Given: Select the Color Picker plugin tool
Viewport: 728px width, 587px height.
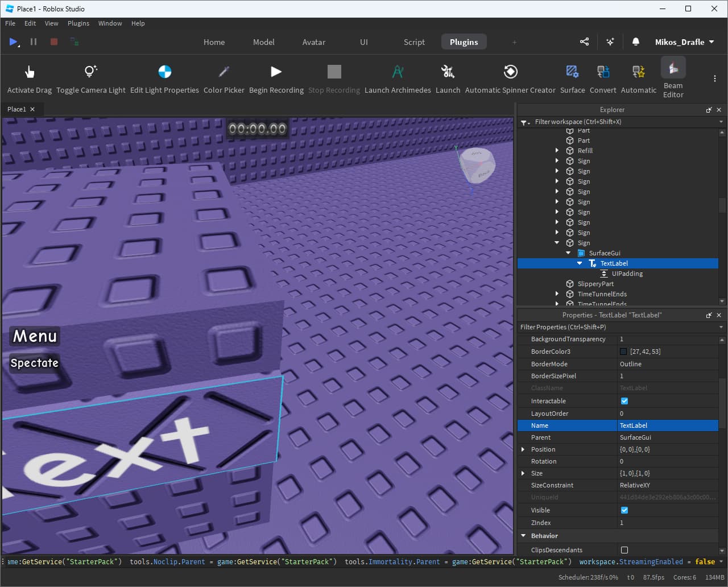Looking at the screenshot, I should click(x=224, y=72).
